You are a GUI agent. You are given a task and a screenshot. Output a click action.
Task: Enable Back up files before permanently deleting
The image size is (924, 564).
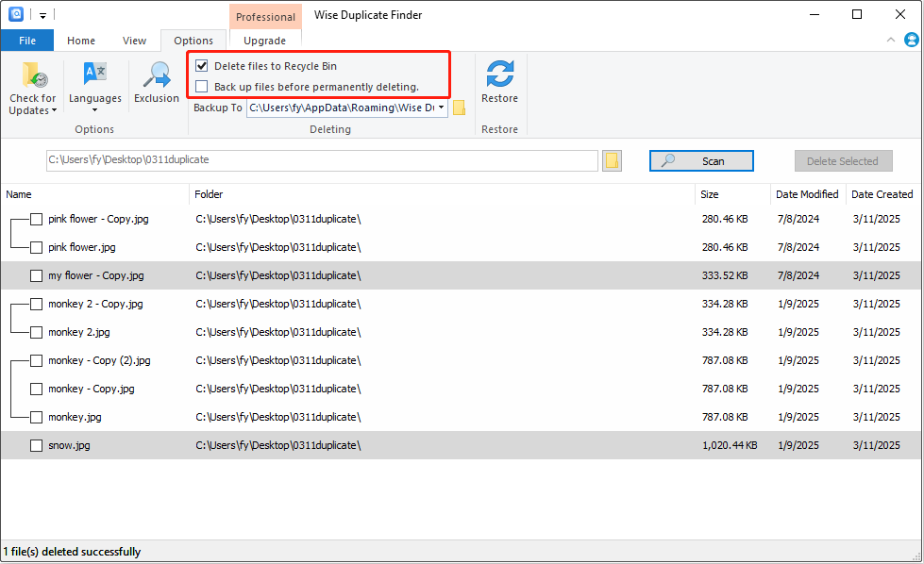coord(202,87)
